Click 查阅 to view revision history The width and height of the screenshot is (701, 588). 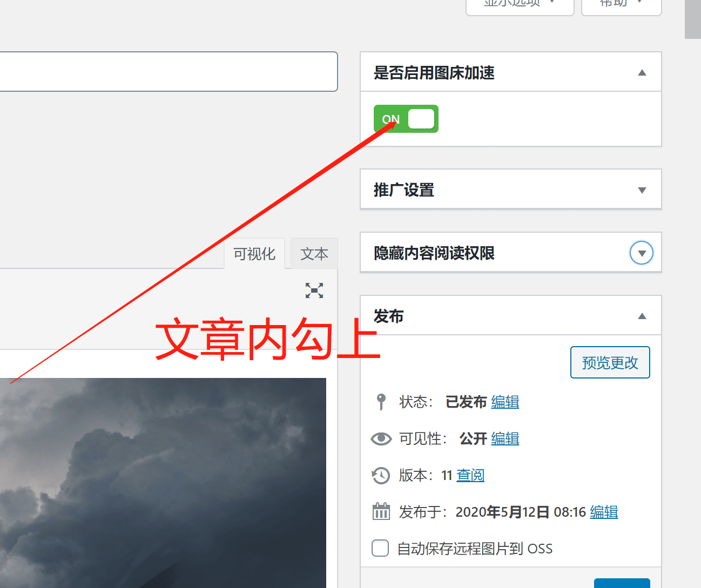pos(470,476)
